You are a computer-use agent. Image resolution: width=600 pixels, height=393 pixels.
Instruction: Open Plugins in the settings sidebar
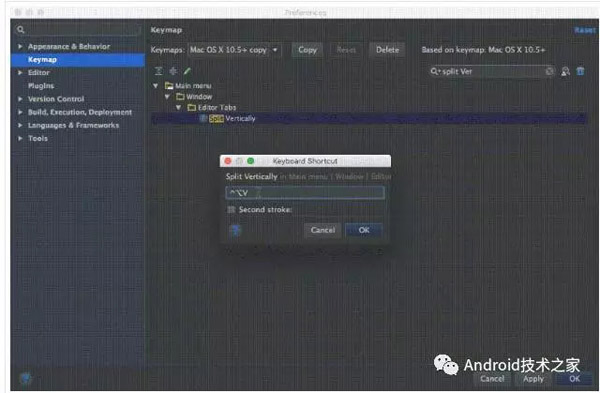pyautogui.click(x=41, y=86)
